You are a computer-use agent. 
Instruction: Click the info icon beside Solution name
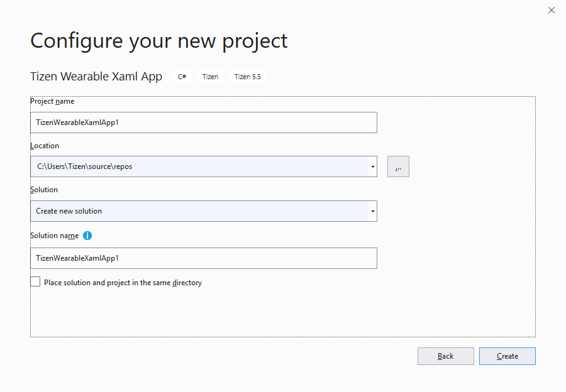(x=87, y=236)
